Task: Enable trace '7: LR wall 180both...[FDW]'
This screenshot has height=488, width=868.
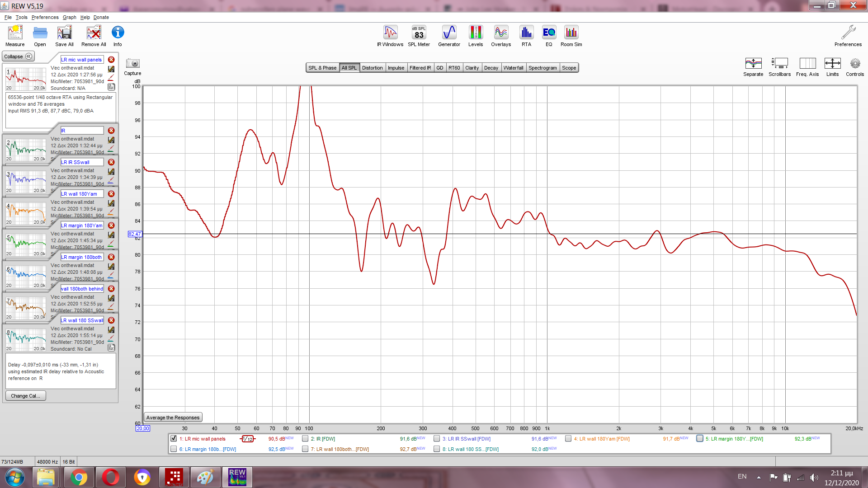Action: coord(305,449)
